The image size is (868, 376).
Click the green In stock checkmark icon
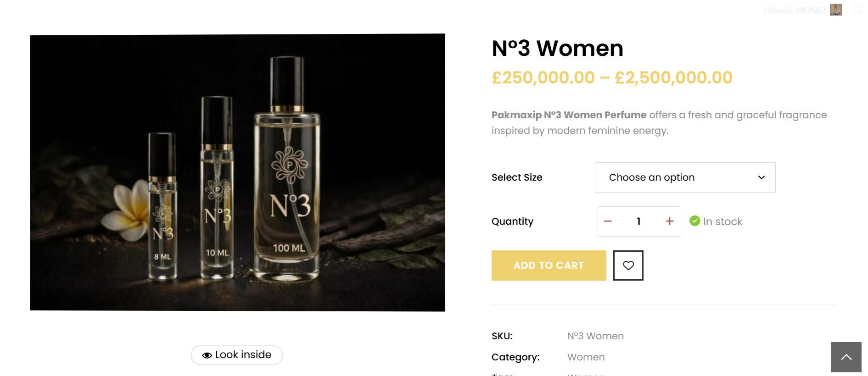[x=694, y=221]
